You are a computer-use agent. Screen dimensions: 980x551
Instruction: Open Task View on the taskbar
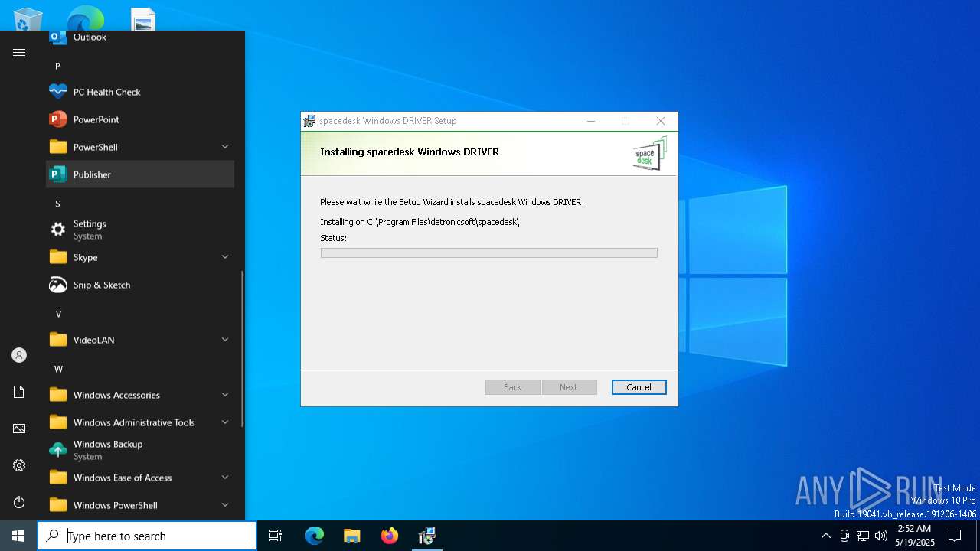tap(276, 536)
